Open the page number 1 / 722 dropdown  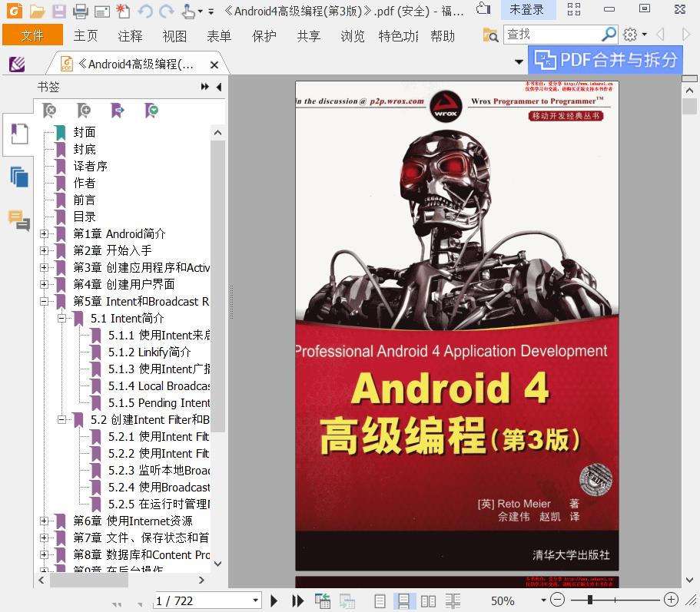[x=255, y=600]
